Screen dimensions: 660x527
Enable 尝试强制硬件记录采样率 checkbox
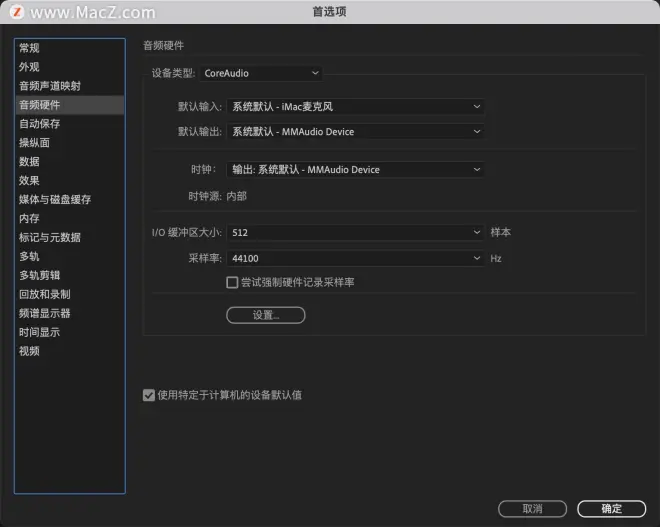point(232,282)
